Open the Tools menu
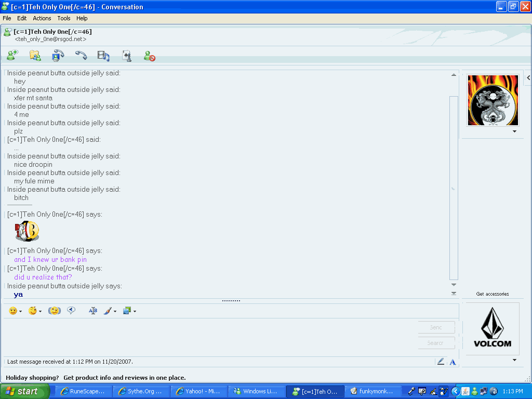Image resolution: width=532 pixels, height=399 pixels. (x=64, y=18)
